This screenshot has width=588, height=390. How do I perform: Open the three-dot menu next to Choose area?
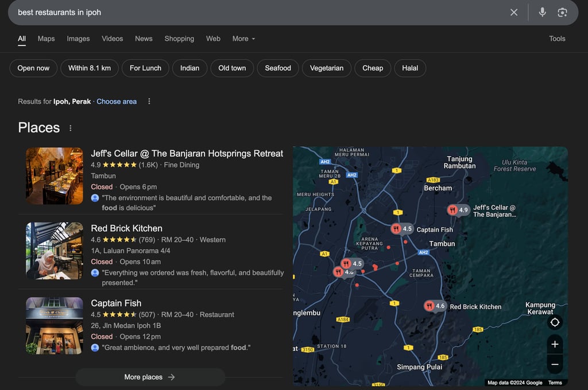tap(149, 102)
